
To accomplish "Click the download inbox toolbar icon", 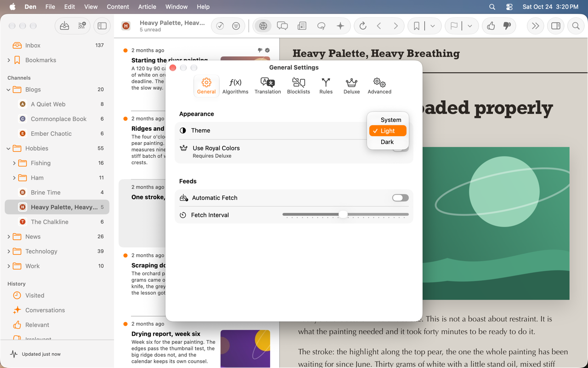I will (64, 26).
